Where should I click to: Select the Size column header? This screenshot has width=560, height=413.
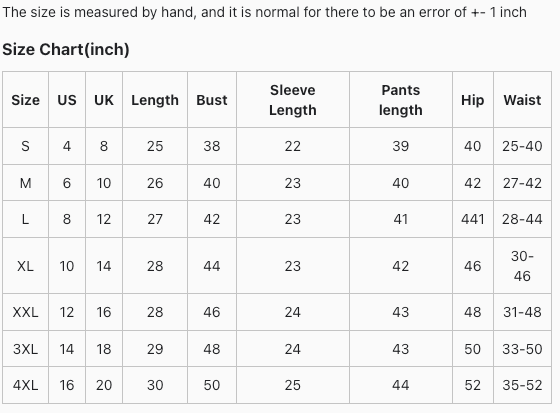click(25, 100)
